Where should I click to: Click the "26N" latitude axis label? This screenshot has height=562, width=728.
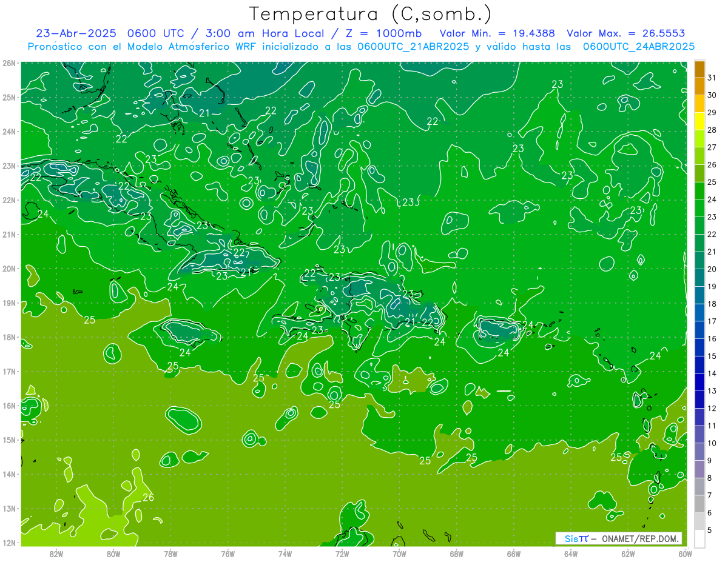pos(9,63)
